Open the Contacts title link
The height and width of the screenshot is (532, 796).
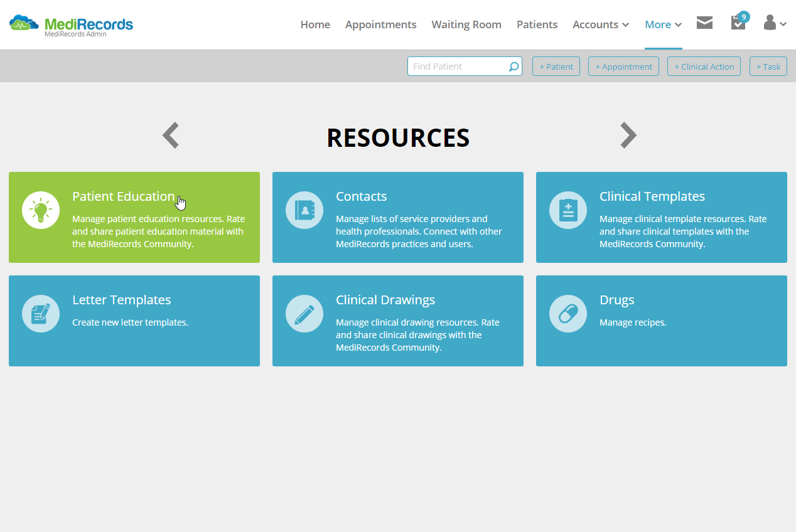click(362, 196)
